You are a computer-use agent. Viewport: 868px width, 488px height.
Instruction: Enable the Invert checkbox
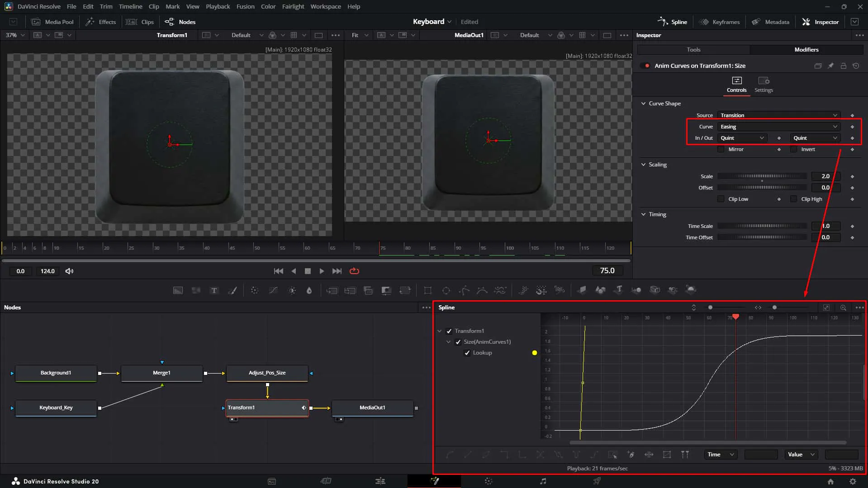point(793,149)
